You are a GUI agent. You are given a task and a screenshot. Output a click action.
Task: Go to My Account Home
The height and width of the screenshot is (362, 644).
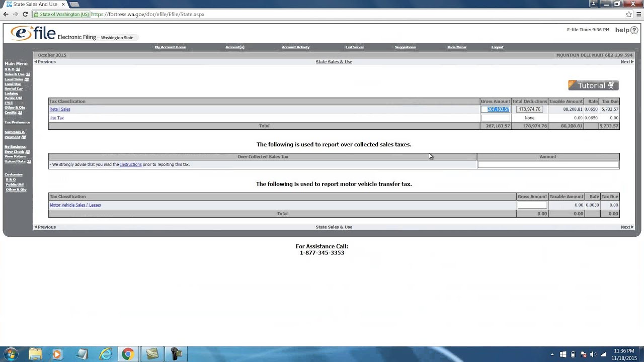tap(170, 47)
